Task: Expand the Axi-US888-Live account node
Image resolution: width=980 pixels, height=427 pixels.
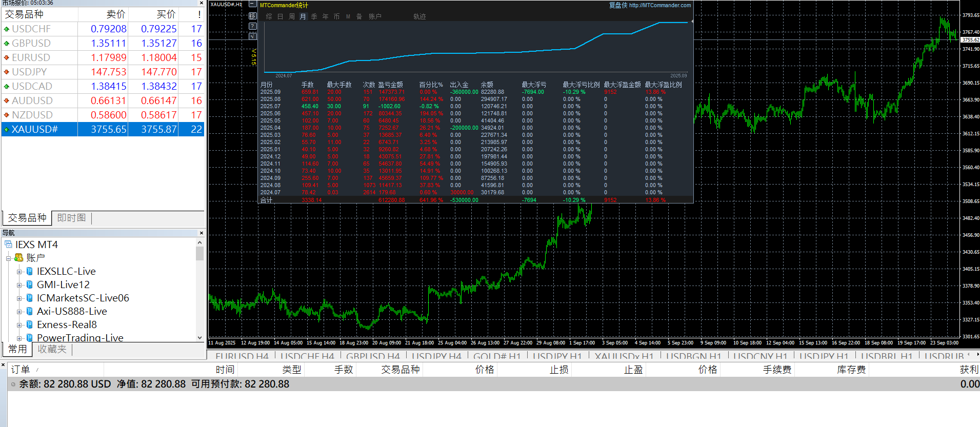Action: (19, 312)
